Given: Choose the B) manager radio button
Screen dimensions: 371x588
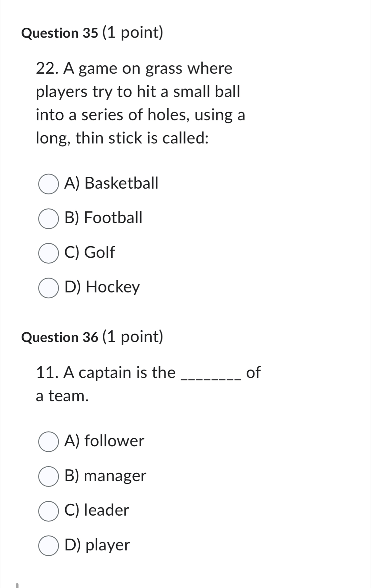Looking at the screenshot, I should pos(48,476).
